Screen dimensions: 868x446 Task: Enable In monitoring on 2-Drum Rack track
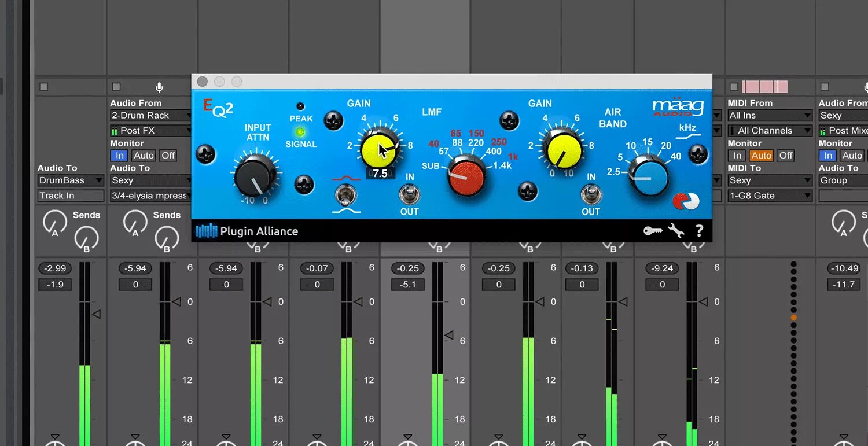[120, 155]
